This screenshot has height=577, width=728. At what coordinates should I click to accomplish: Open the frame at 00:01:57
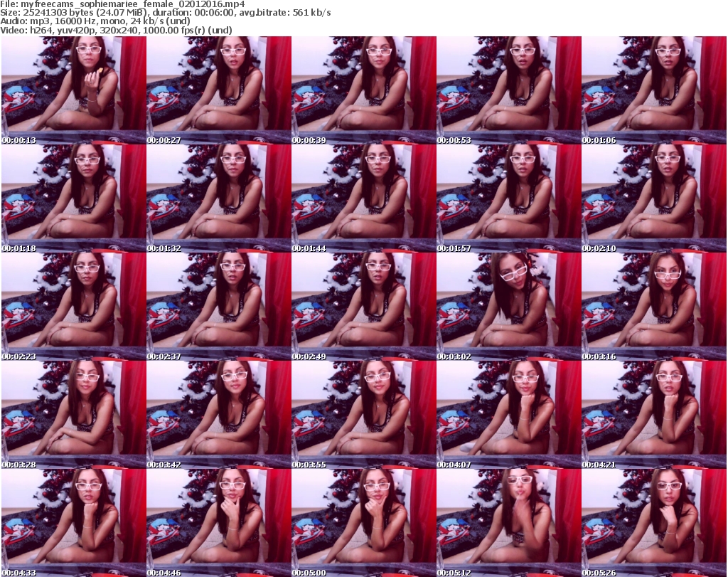(x=508, y=198)
